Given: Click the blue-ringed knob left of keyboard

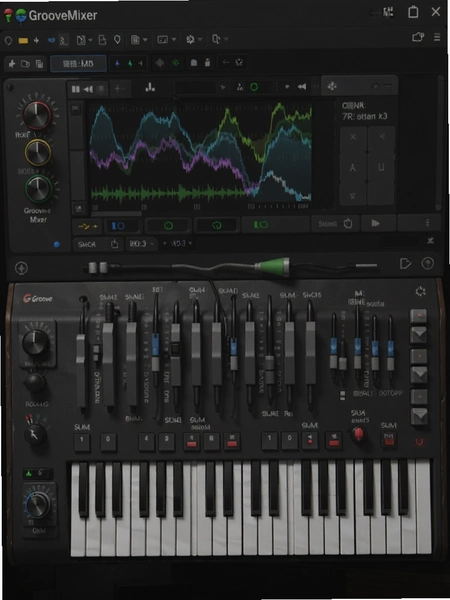Looking at the screenshot, I should coord(38,504).
